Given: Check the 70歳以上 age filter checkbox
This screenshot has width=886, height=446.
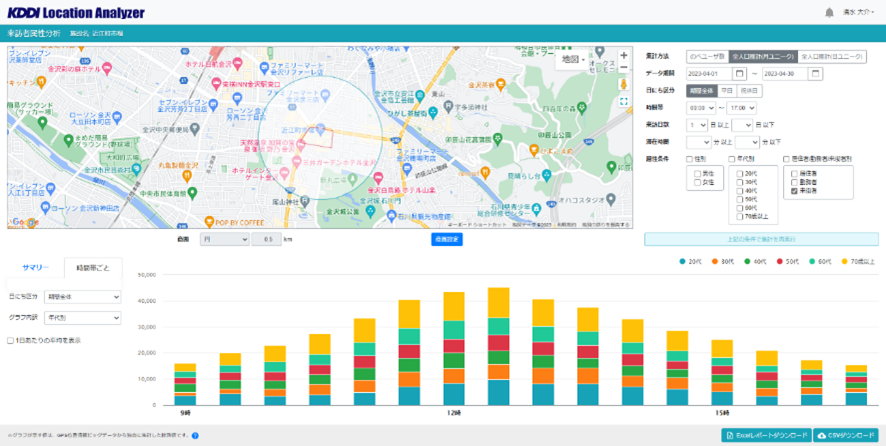Looking at the screenshot, I should pyautogui.click(x=740, y=216).
